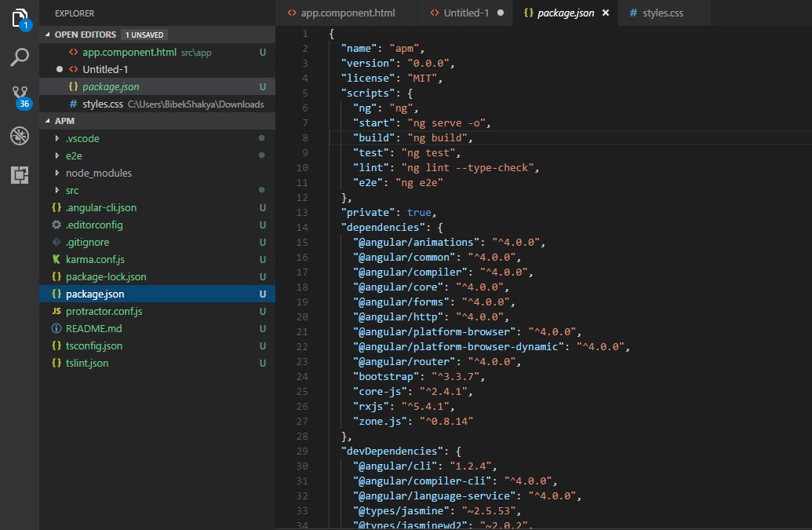Screen dimensions: 812x530
Task: Click the styles.css hash icon in Open Editors
Action: point(73,104)
